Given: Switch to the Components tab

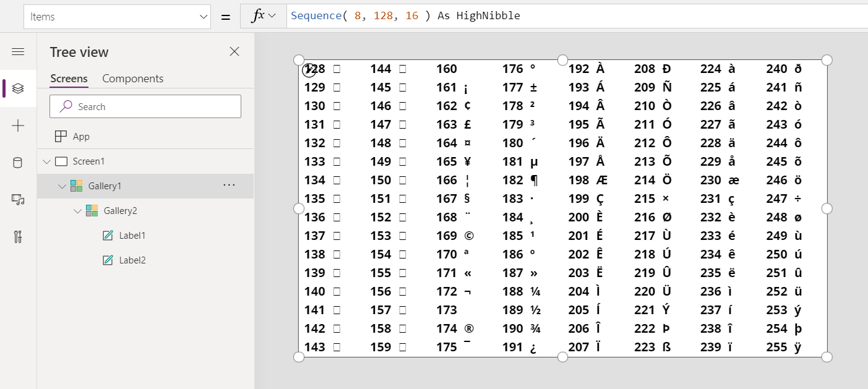Looking at the screenshot, I should tap(132, 79).
